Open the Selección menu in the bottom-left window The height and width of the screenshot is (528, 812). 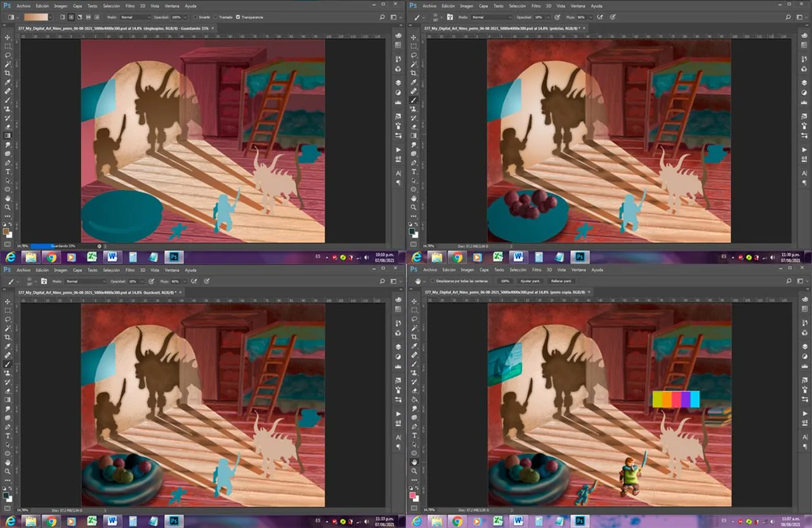(x=111, y=270)
